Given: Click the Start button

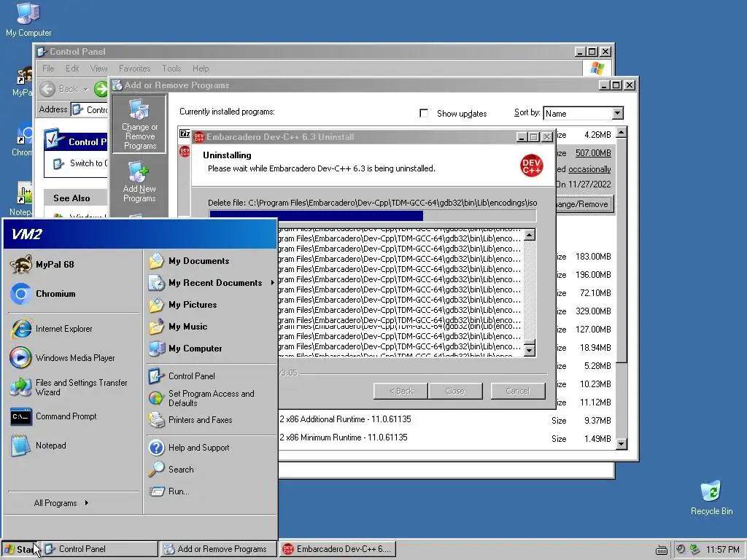Looking at the screenshot, I should [20, 549].
